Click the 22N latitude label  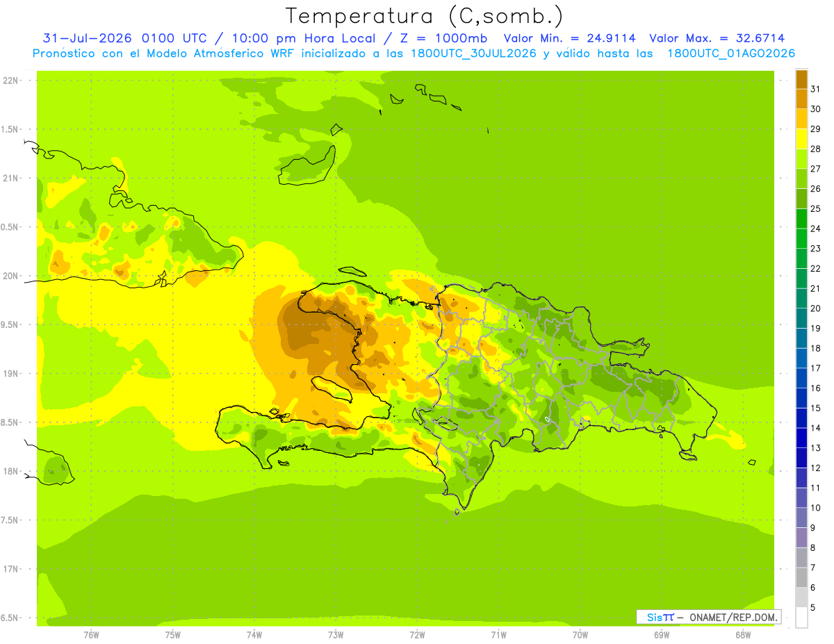pos(10,81)
